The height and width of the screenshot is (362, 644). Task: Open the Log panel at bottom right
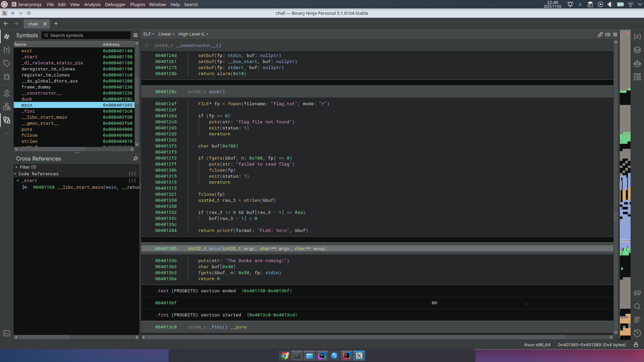(637, 319)
